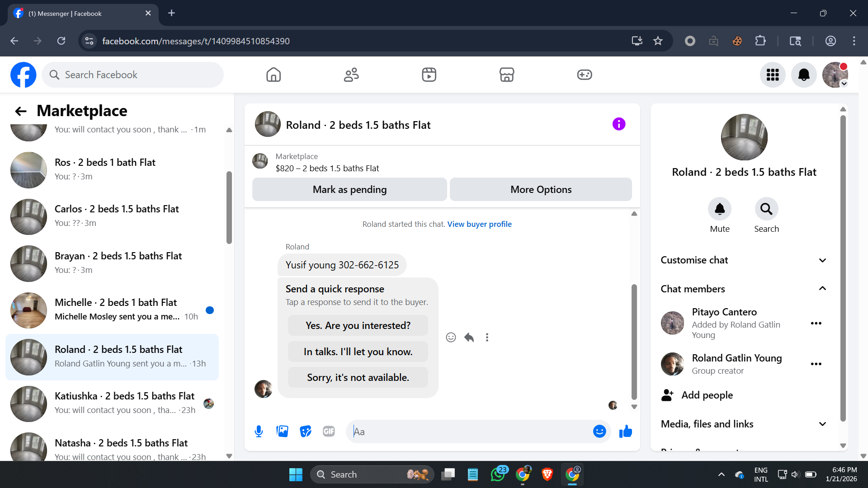Open the View buyer profile link
The image size is (868, 488).
(479, 224)
